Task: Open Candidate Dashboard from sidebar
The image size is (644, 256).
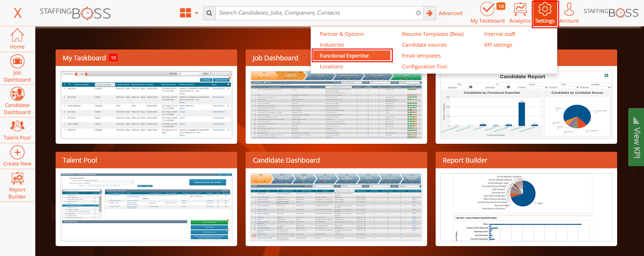Action: 17,101
